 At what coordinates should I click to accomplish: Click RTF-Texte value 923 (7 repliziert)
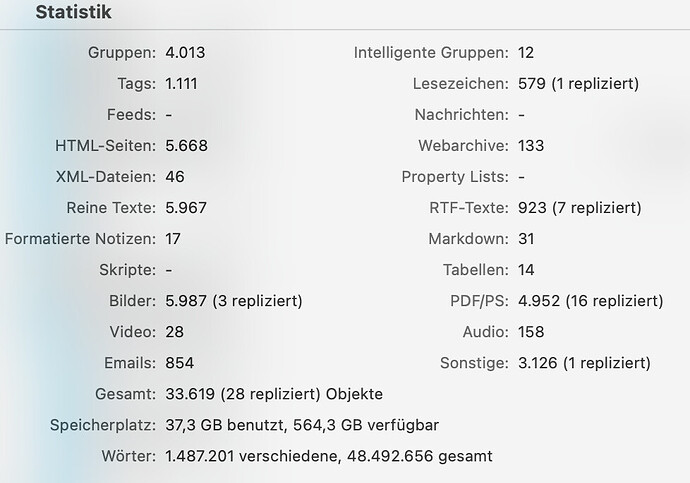[580, 208]
